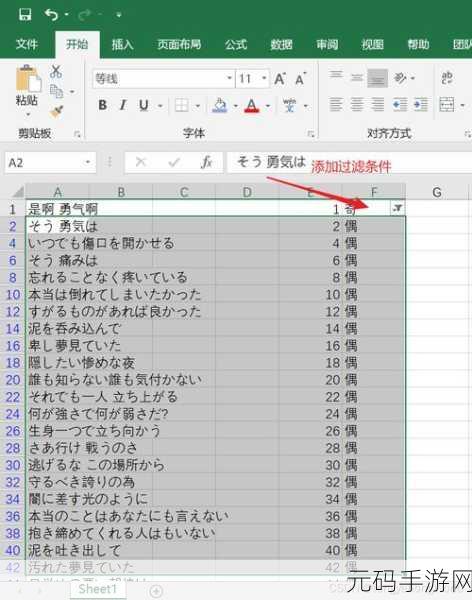Click the Increase Indent icon
The width and height of the screenshot is (472, 600).
pyautogui.click(x=421, y=104)
